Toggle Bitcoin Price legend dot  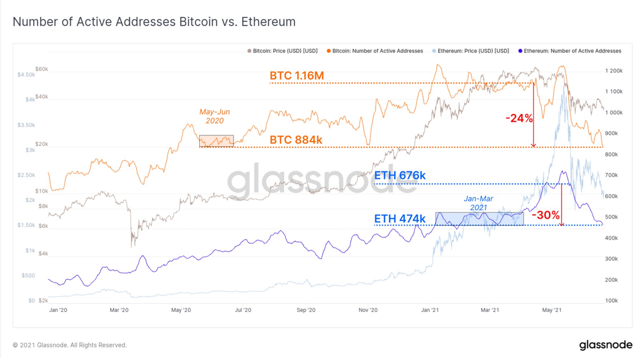[x=249, y=51]
